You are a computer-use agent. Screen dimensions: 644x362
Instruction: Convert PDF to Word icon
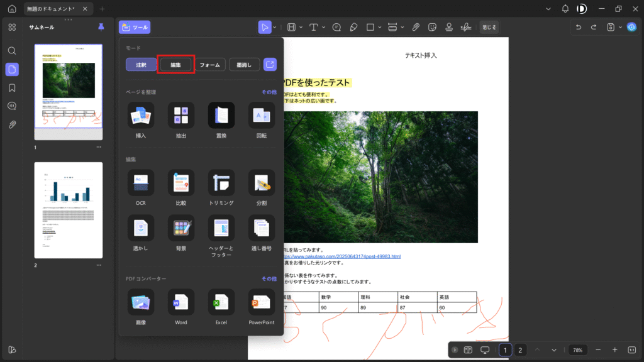click(x=180, y=302)
